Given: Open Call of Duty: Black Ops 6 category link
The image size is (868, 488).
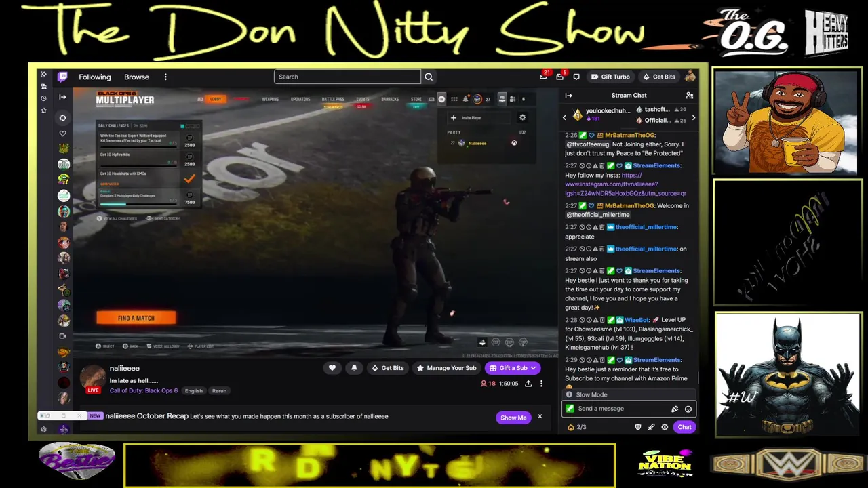Looking at the screenshot, I should (144, 390).
